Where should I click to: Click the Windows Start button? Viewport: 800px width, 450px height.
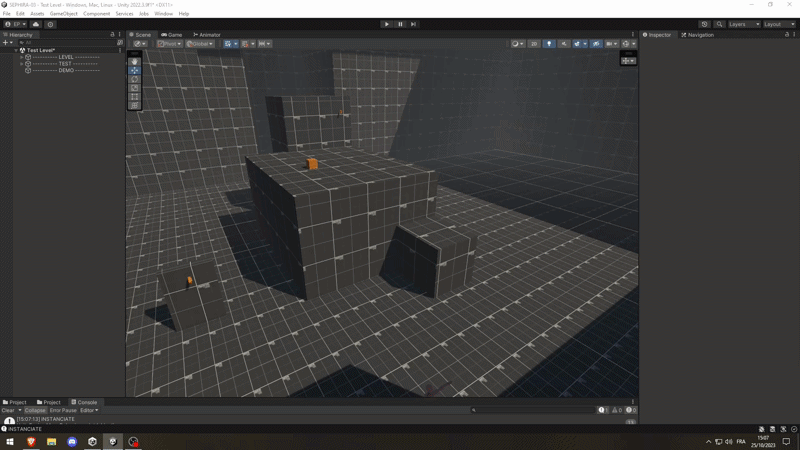[10, 441]
